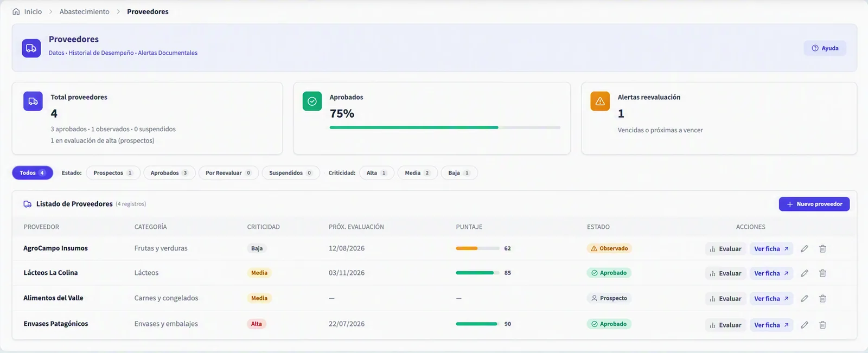
Task: Click PRÓX. EVALUACIÓN column header
Action: click(356, 227)
